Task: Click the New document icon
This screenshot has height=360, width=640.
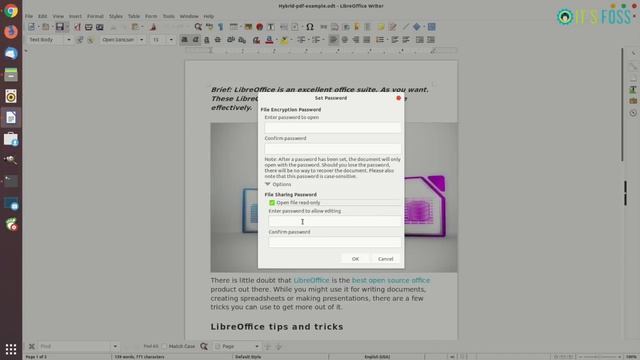Action: 31,27
